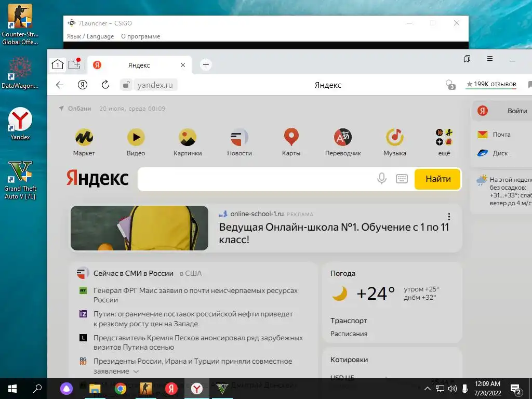The image size is (532, 399).
Task: Click the extensions icon with badge 3
Action: pos(450,85)
